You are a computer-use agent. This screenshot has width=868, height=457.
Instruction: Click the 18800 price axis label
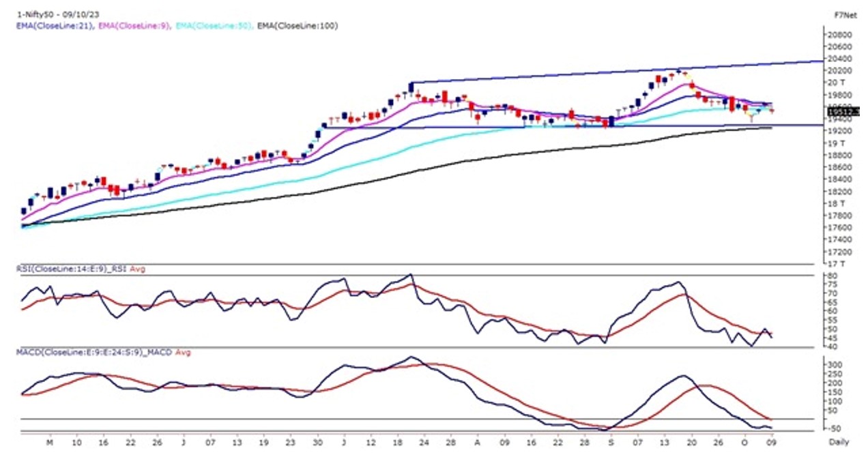[x=839, y=156]
